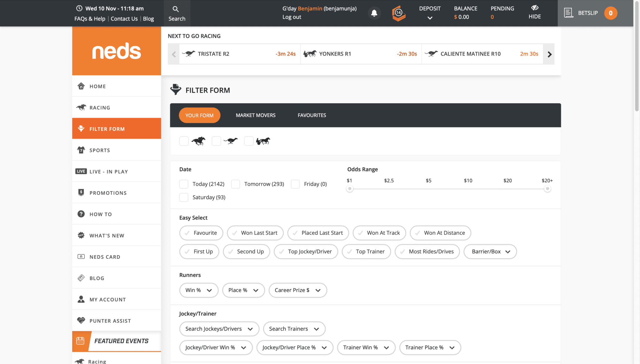Open Caliente Matinee R10 race
640x364 pixels.
482,54
